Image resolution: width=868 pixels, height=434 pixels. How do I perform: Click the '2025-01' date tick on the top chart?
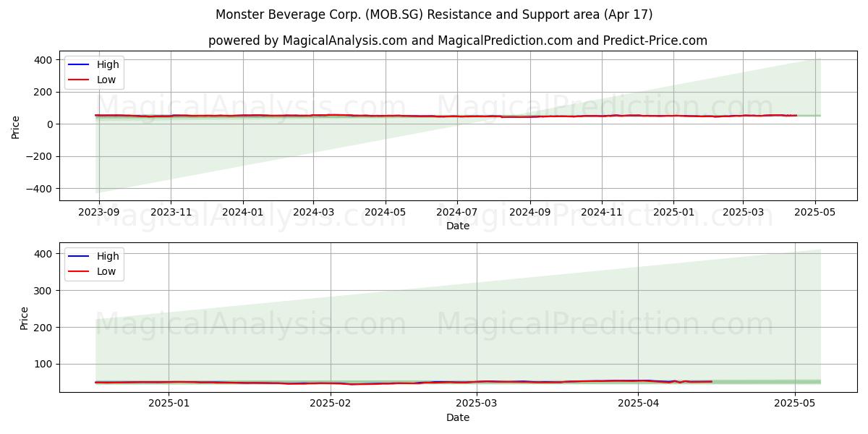pos(673,213)
